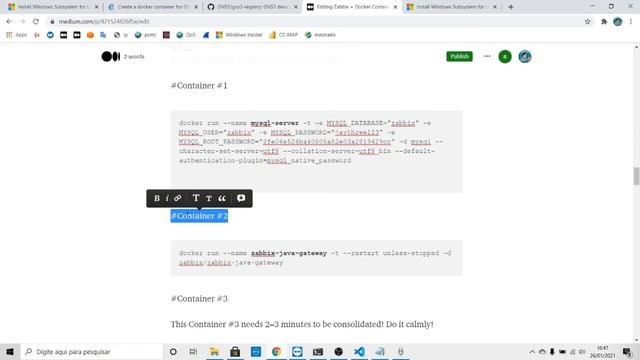The height and width of the screenshot is (360, 640).
Task: Open the Windows notification center
Action: pos(627,352)
